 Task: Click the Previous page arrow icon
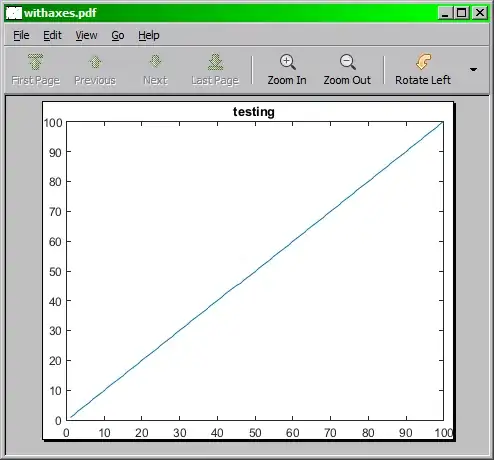[95, 62]
